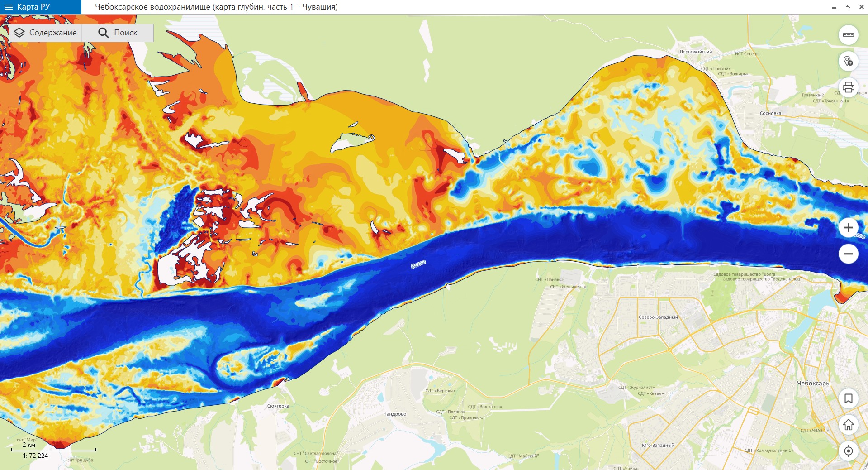Restore down the application window
This screenshot has width=868, height=470.
point(848,7)
